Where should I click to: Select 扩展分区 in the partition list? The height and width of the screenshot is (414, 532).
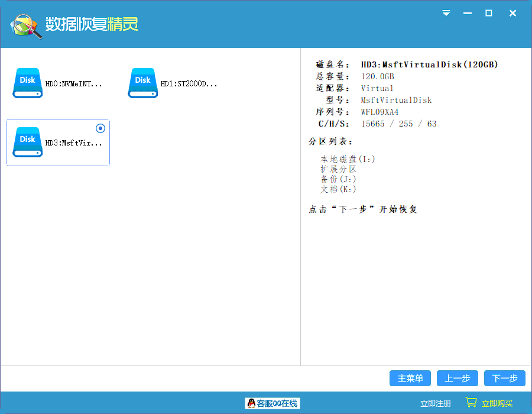point(339,169)
